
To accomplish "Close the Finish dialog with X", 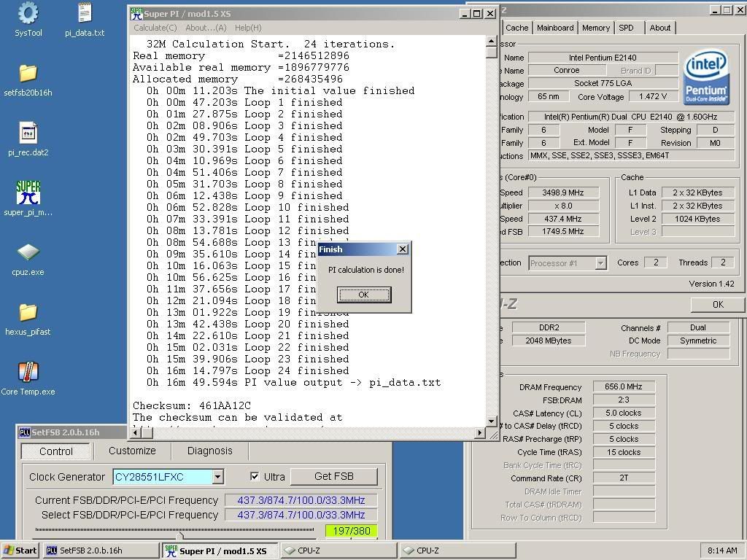I will pyautogui.click(x=403, y=249).
